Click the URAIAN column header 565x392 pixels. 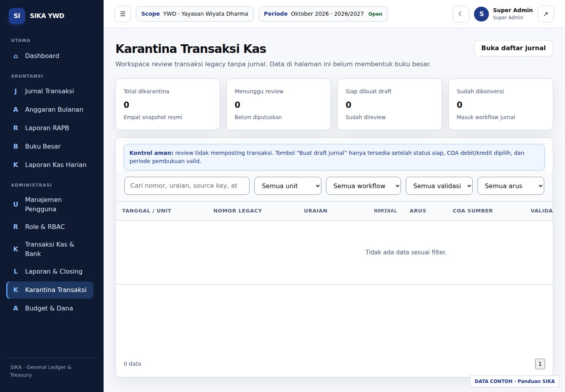click(x=315, y=211)
